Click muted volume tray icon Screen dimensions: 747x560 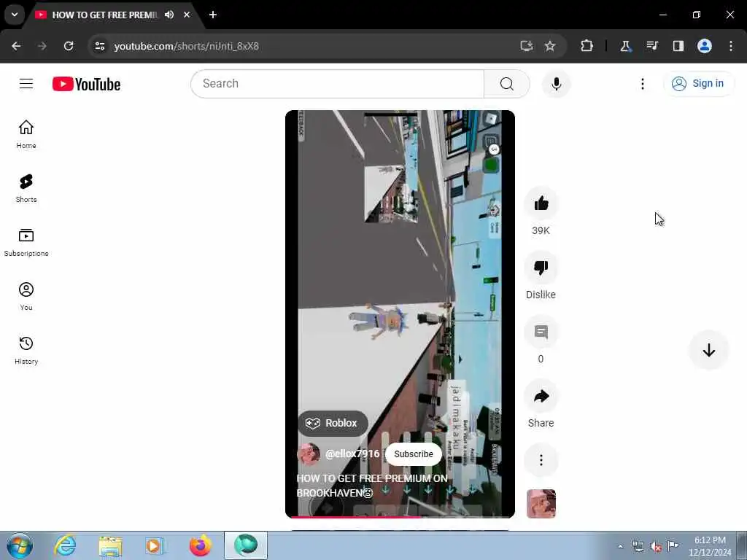(x=656, y=547)
